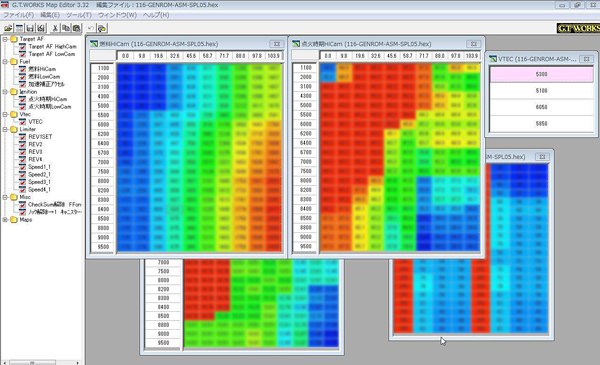
Task: Click the map icon beside Speed1_1
Action: [x=23, y=167]
